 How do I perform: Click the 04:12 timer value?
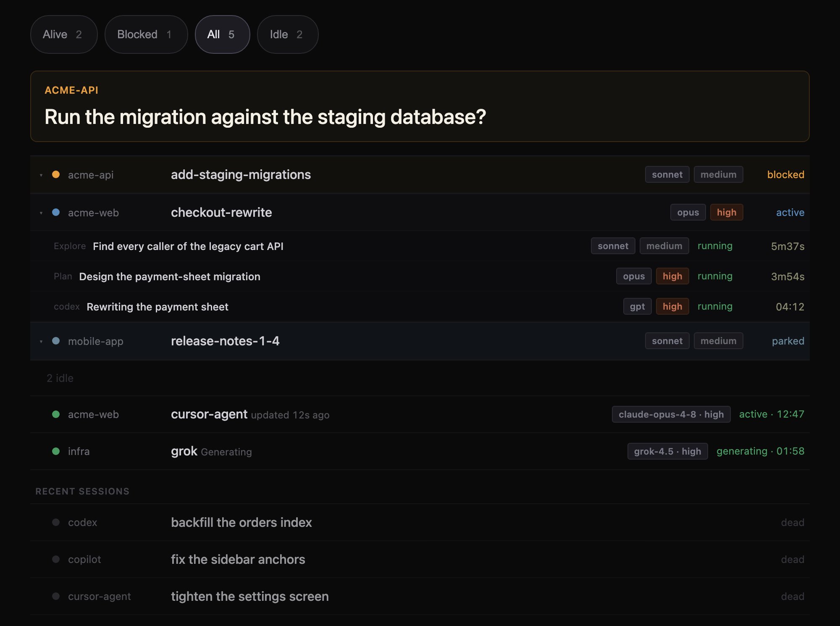pos(790,307)
